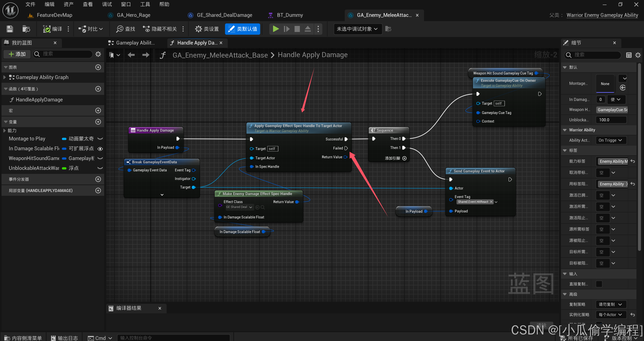Image resolution: width=644 pixels, height=341 pixels.
Task: Click the frame skip play button
Action: coord(286,29)
